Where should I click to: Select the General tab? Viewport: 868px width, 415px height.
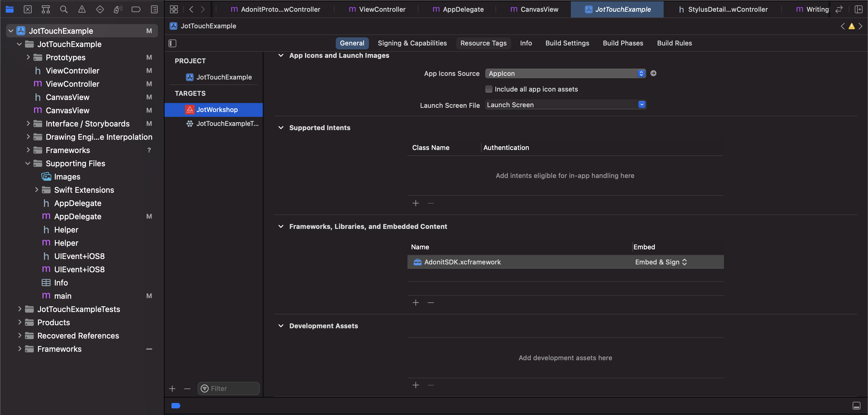[352, 43]
